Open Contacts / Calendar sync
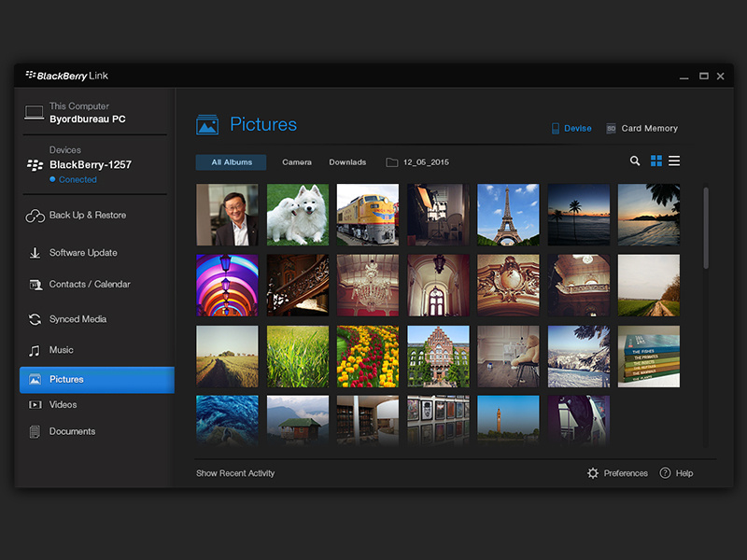The image size is (747, 560). coord(89,285)
